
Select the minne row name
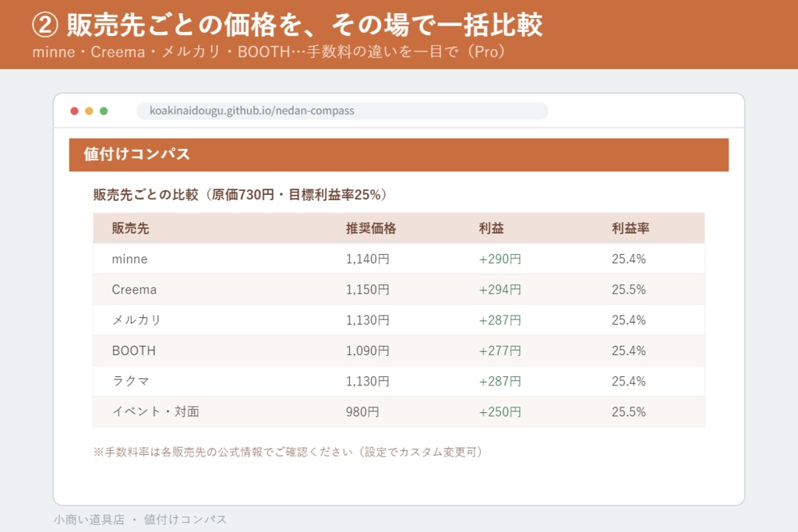[130, 259]
